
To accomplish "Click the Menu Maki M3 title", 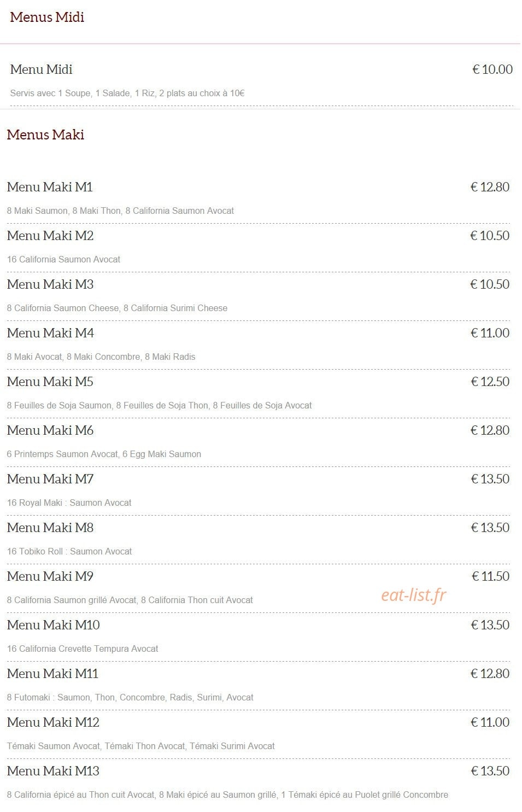I will pos(50,284).
